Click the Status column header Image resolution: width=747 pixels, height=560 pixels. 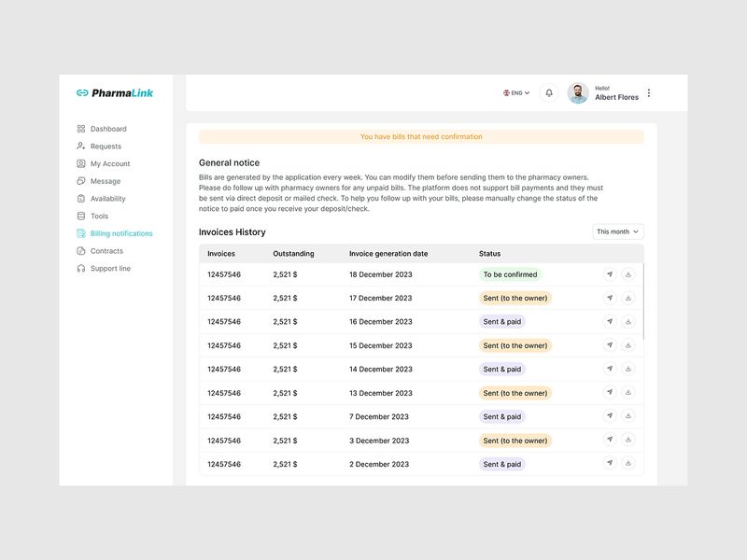489,254
